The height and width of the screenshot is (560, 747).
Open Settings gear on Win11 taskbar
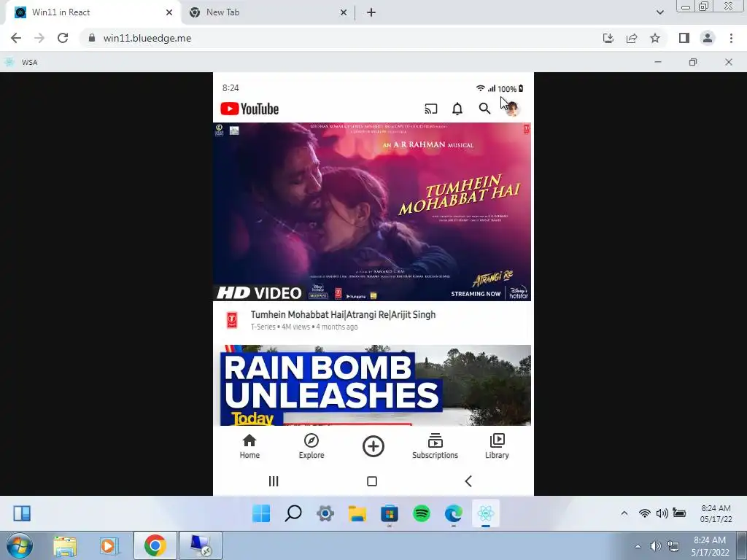325,513
